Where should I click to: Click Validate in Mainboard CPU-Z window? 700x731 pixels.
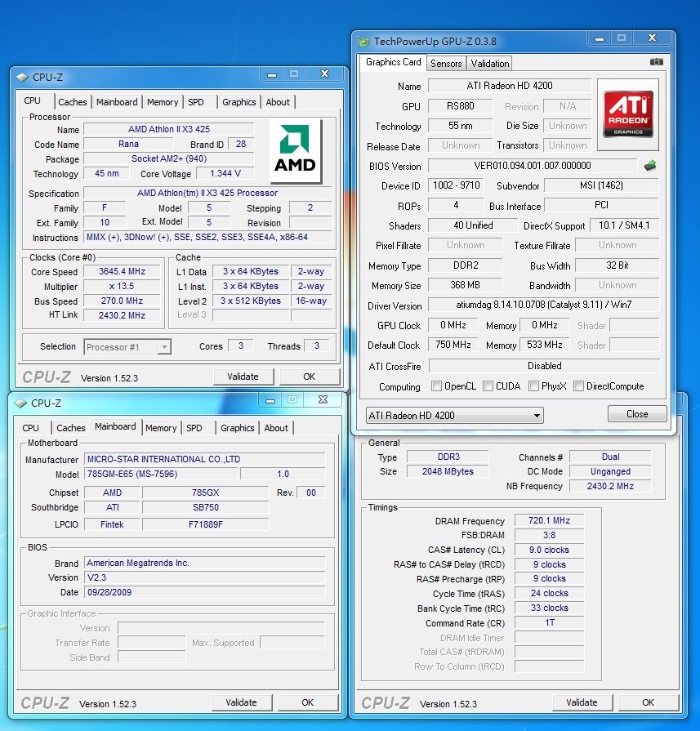242,702
